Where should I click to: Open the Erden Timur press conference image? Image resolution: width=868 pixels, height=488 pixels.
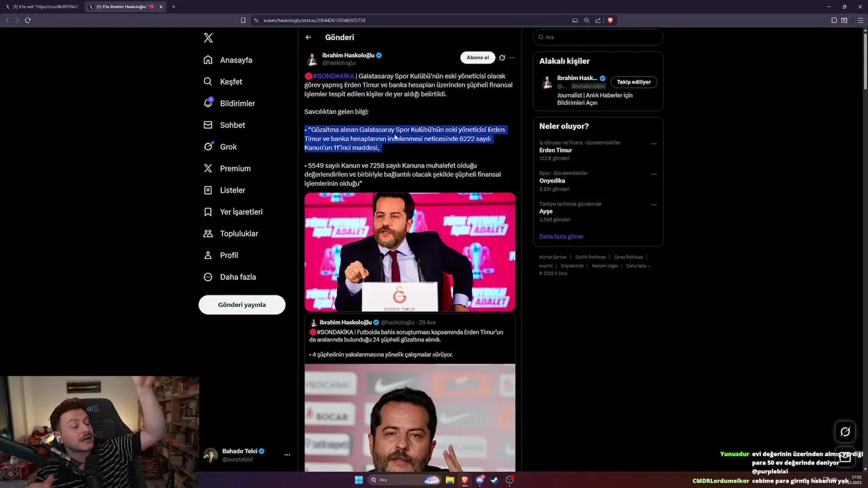coord(410,252)
